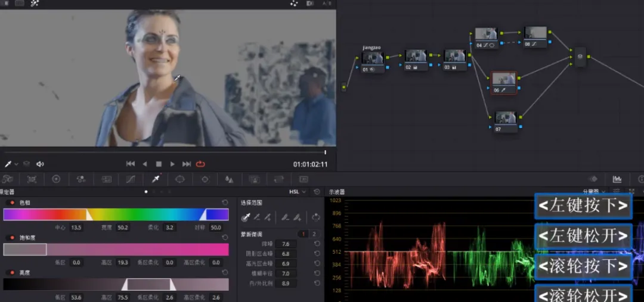This screenshot has height=302, width=644.
Task: Select node 04 in node graph
Action: point(487,38)
